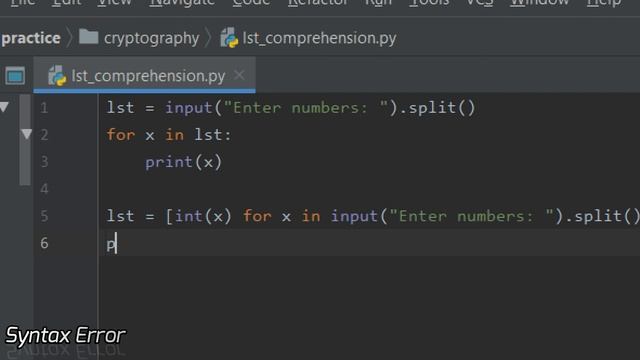Viewport: 640px width, 360px height.
Task: Open the VCS menu
Action: 480,2
